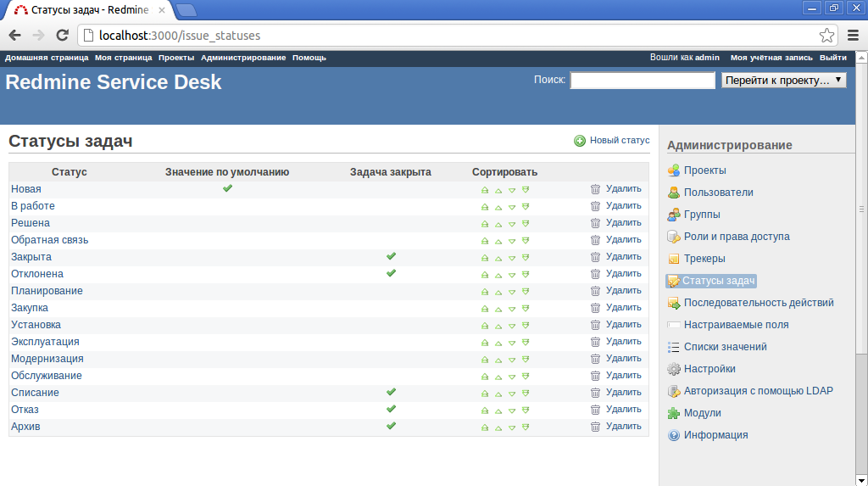Open Chrome hamburger menu
Image resolution: width=868 pixels, height=486 pixels.
pyautogui.click(x=853, y=36)
